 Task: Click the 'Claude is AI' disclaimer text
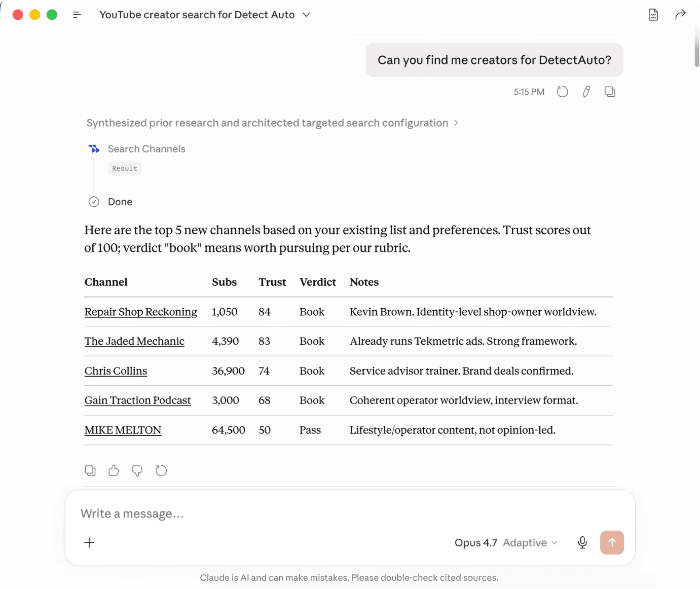[349, 578]
